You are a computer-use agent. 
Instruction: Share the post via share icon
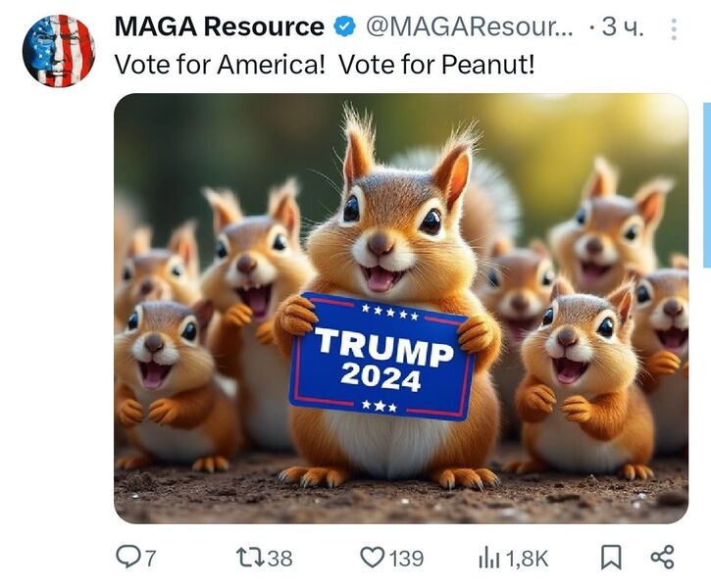click(663, 558)
